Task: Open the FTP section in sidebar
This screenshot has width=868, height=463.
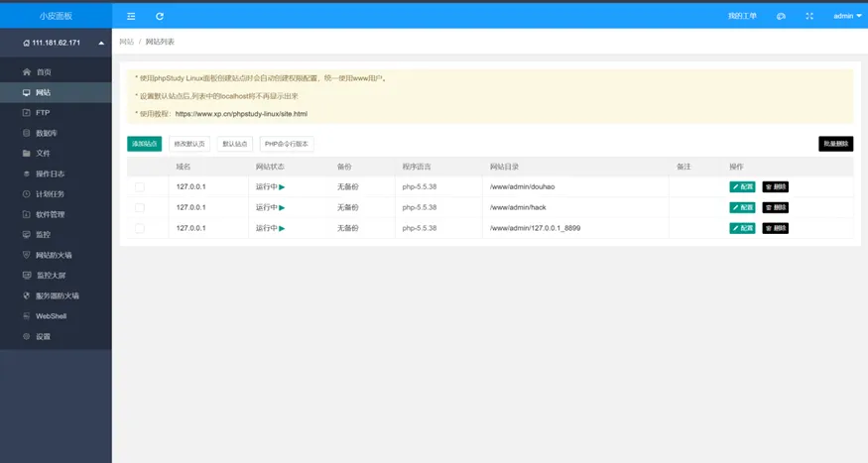Action: (43, 113)
